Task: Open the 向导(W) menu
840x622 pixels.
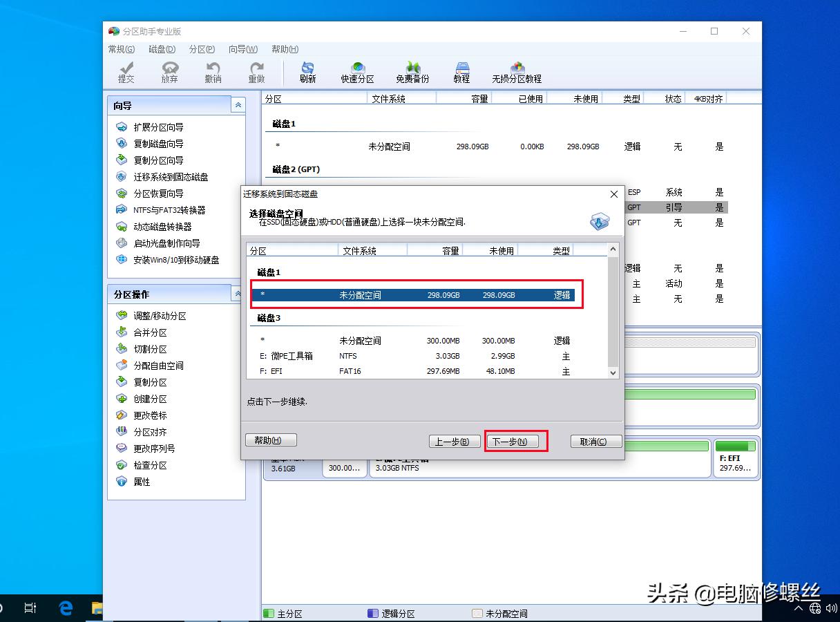Action: click(x=242, y=49)
